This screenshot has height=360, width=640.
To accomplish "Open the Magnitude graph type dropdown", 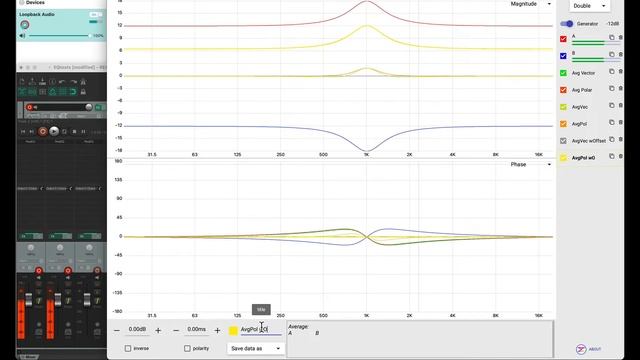I will pos(530,4).
